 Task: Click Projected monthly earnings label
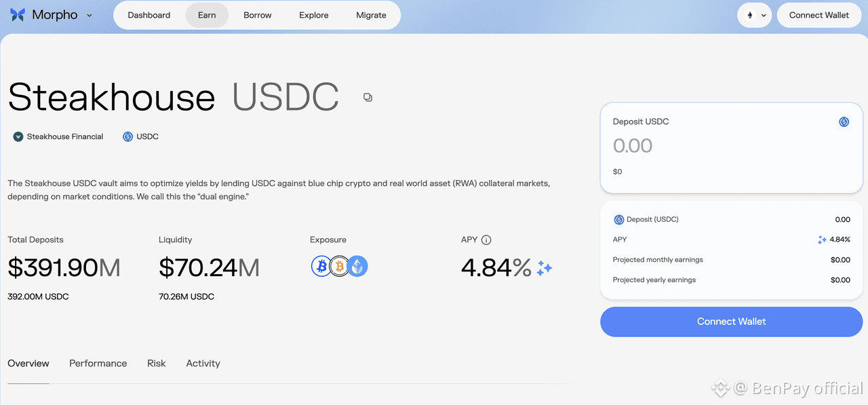658,260
